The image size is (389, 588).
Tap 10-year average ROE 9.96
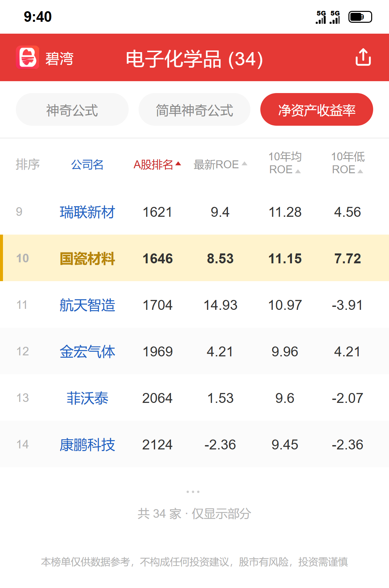point(285,352)
